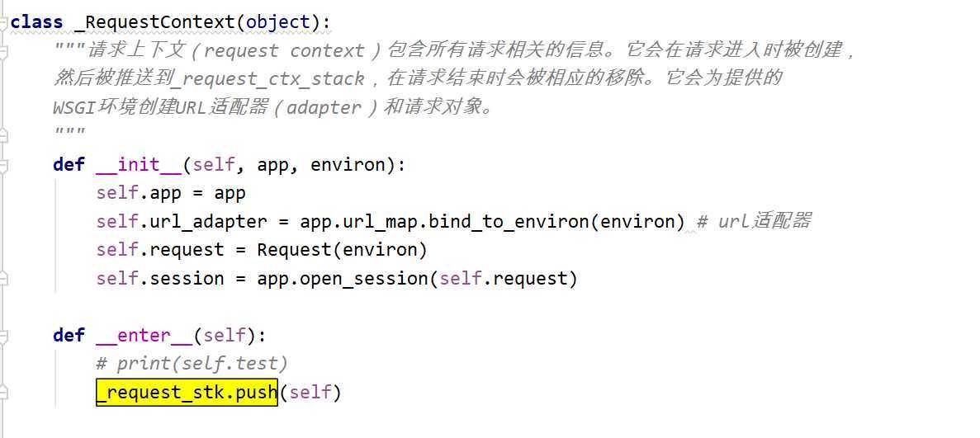Click the fold end marker beside closing docstring quotes
Screen dimensions: 980x438
pos(4,136)
